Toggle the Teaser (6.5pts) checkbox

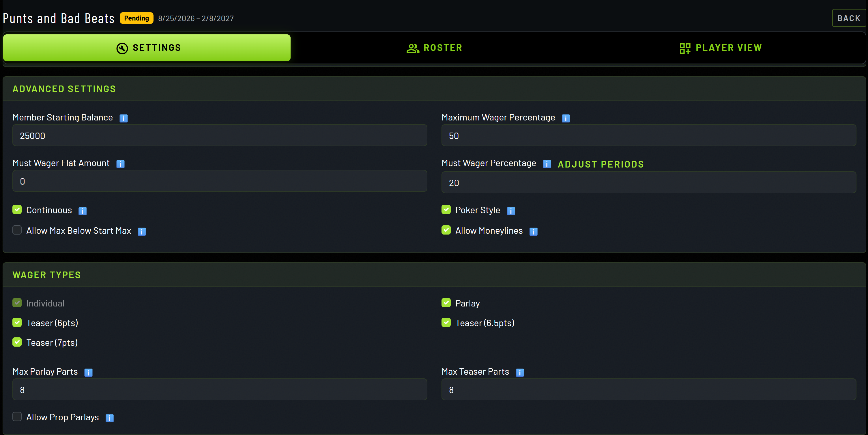[446, 322]
